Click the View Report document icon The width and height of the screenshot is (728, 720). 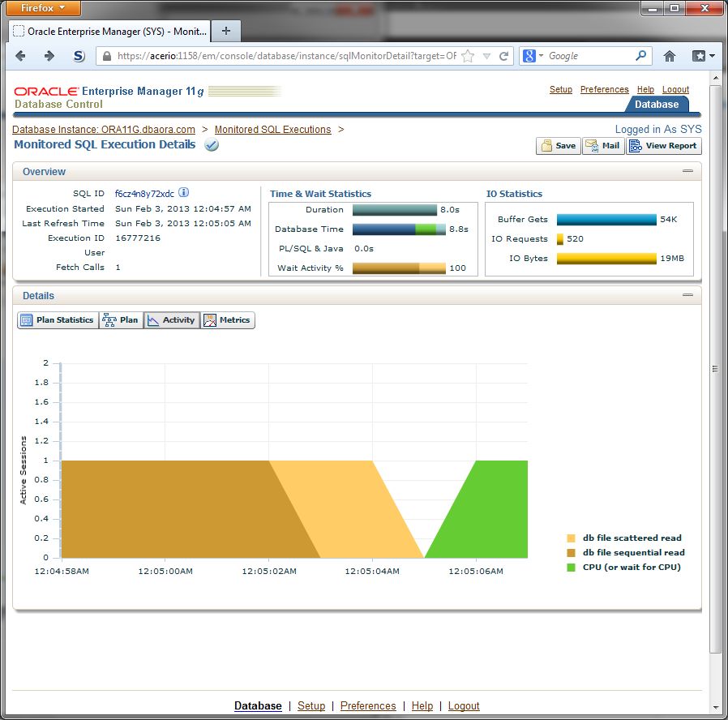[x=635, y=146]
